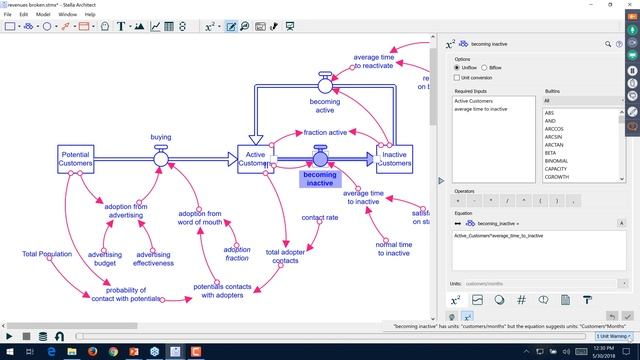Select the Uniflow radio button
640x360 pixels.
point(457,68)
